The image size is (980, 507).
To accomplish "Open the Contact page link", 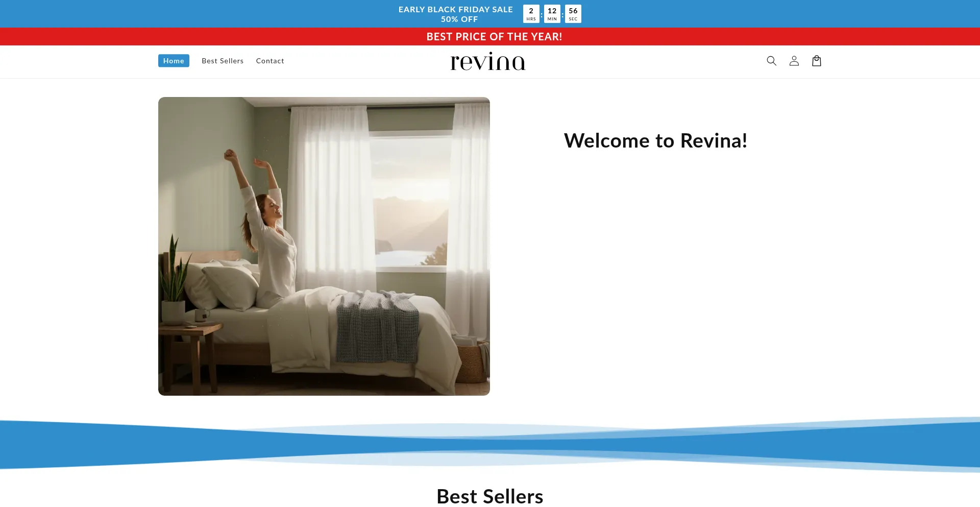I will pos(270,61).
